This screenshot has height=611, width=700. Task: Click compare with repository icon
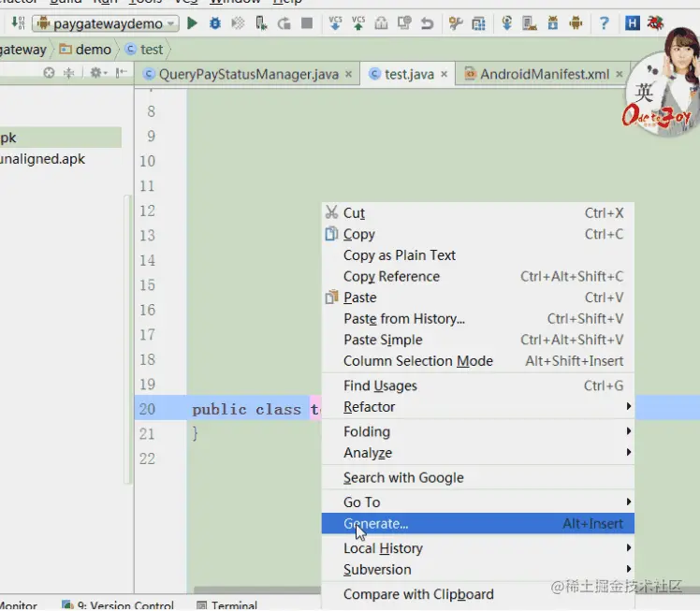pos(404,22)
